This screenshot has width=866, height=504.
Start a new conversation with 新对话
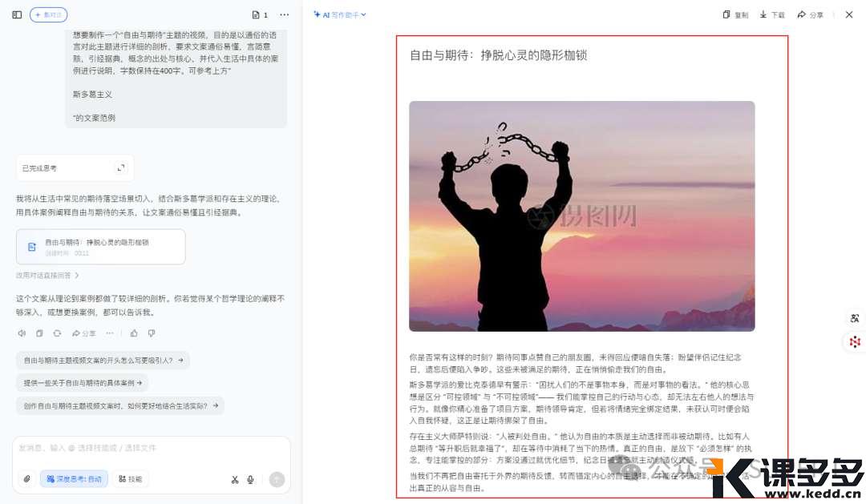coord(49,15)
